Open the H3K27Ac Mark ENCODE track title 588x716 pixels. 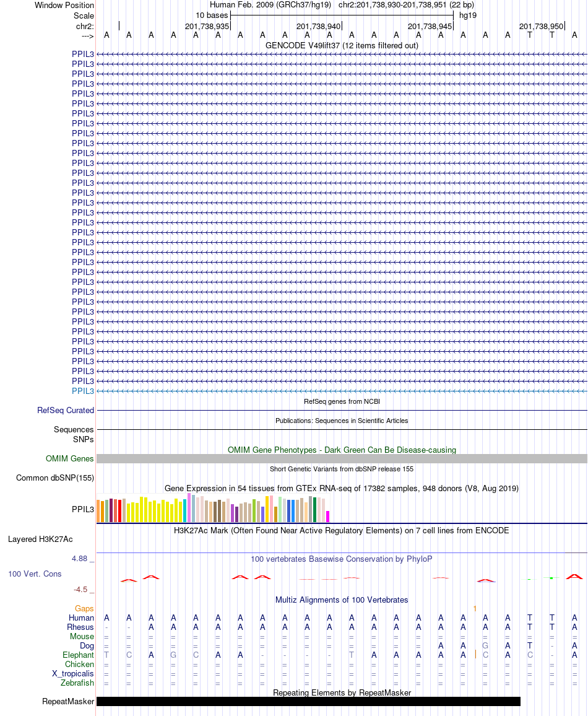coord(342,530)
